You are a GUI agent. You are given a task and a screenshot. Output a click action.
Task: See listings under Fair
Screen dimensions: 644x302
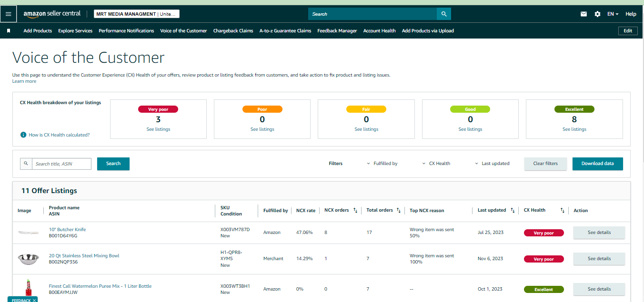tap(366, 129)
